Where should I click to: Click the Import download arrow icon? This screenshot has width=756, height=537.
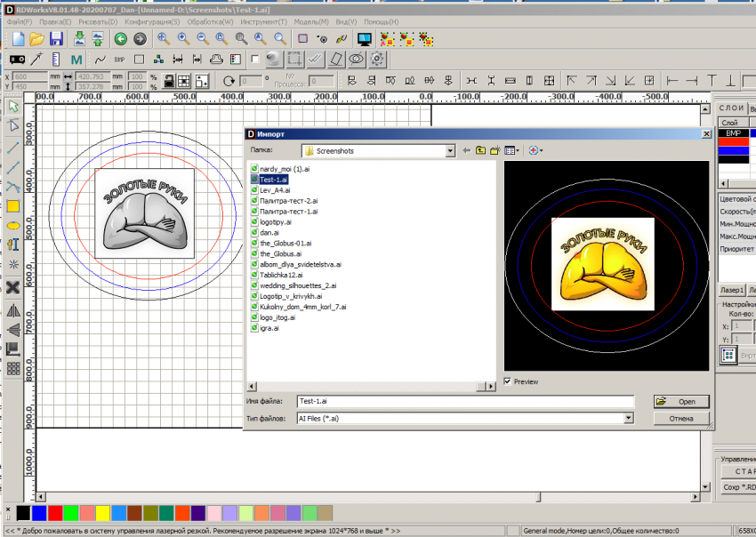pos(79,38)
